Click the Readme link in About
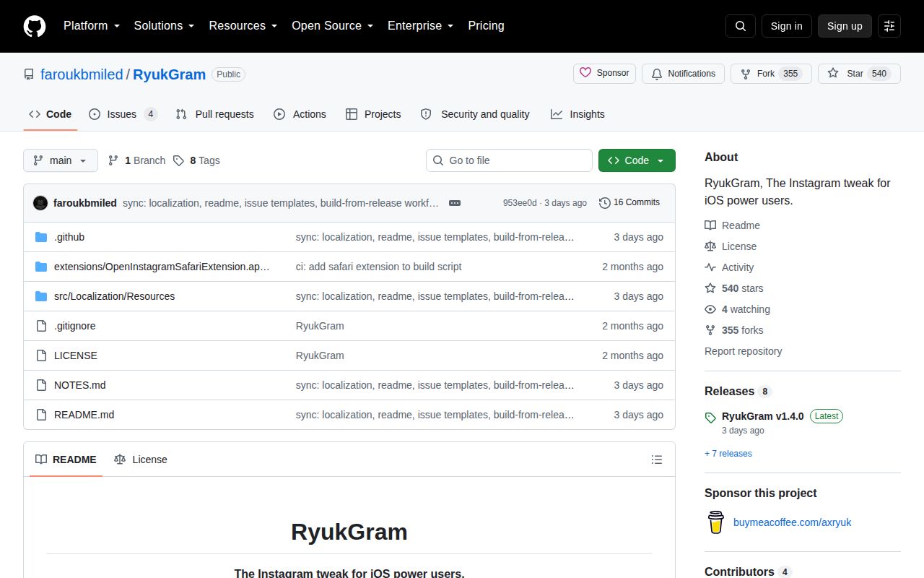The image size is (924, 578). [733, 225]
